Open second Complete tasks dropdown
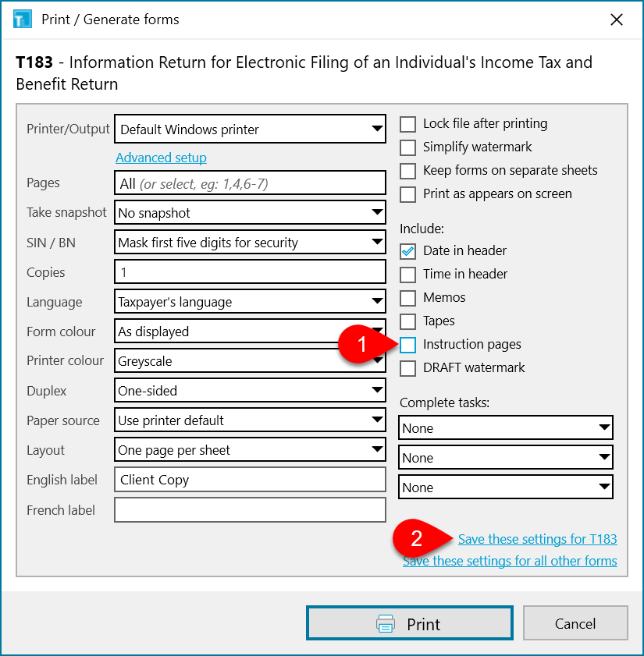 pyautogui.click(x=506, y=457)
